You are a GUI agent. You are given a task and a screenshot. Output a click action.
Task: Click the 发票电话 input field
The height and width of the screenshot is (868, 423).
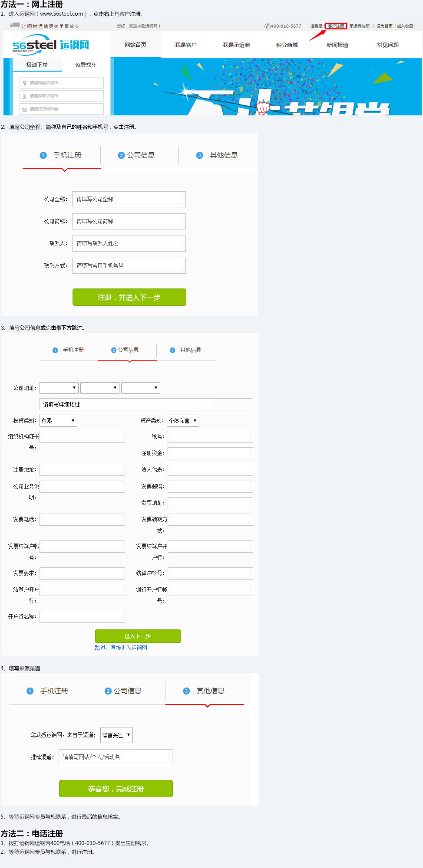(x=83, y=520)
